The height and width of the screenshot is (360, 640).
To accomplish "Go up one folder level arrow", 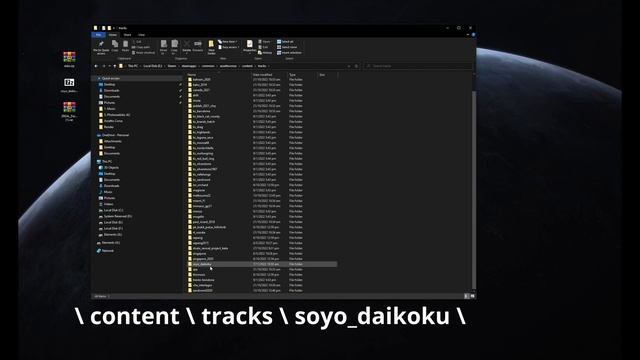I will point(115,66).
